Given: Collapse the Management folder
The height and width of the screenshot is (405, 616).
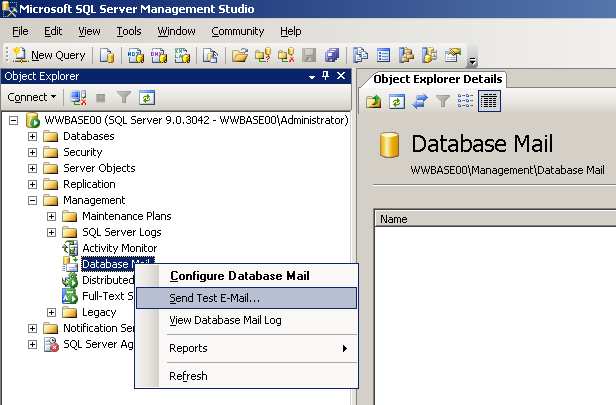Looking at the screenshot, I should pos(32,201).
